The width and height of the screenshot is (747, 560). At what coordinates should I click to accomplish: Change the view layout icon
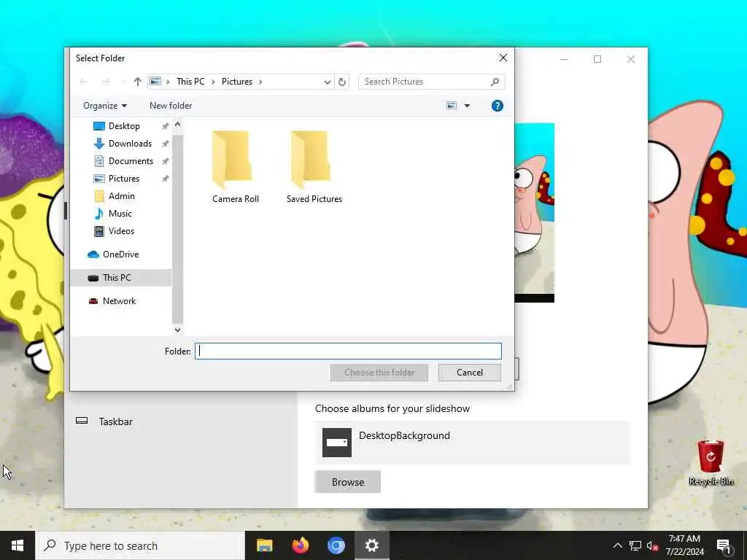452,106
